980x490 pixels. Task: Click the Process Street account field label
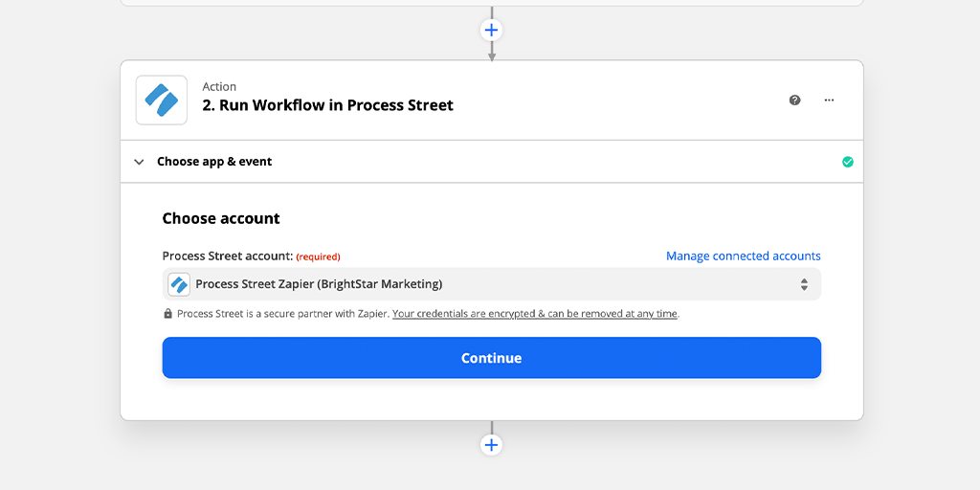tap(228, 256)
